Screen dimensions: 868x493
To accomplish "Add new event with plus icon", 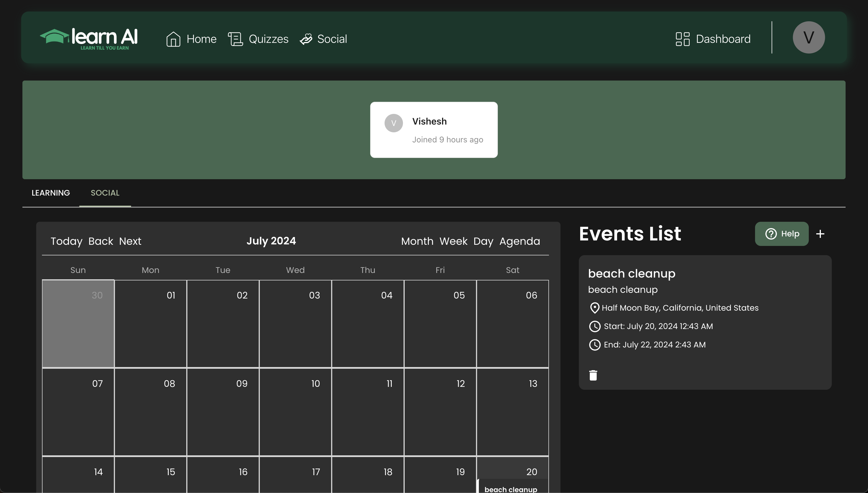I will pyautogui.click(x=820, y=234).
